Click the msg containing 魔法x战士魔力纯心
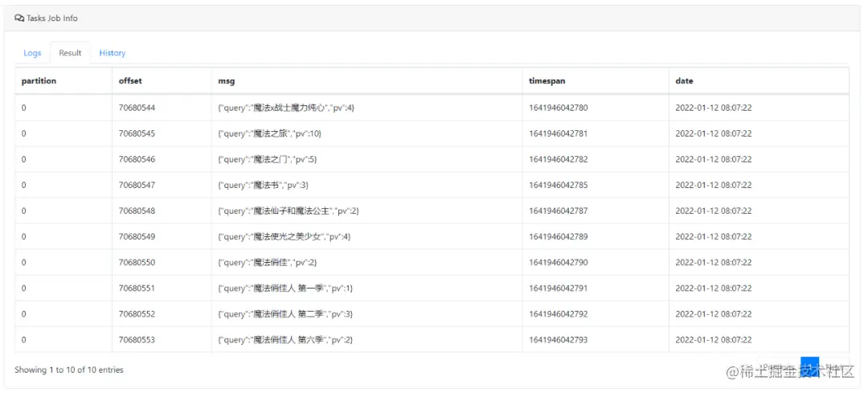The width and height of the screenshot is (868, 393). click(286, 108)
